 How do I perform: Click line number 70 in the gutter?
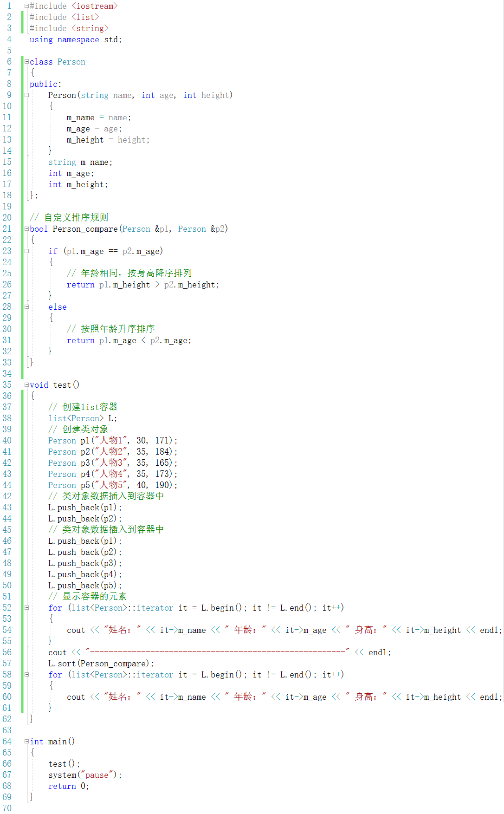coord(7,808)
